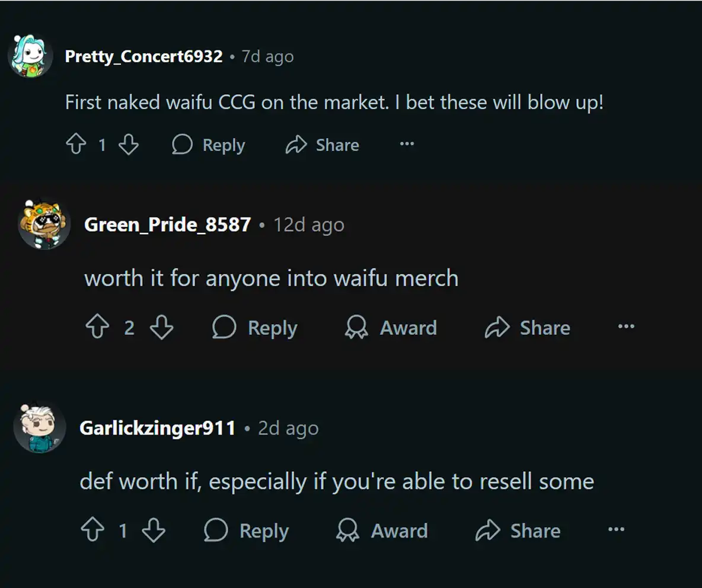
Task: Open more options on Garlickzinger911's comment
Action: (x=617, y=531)
